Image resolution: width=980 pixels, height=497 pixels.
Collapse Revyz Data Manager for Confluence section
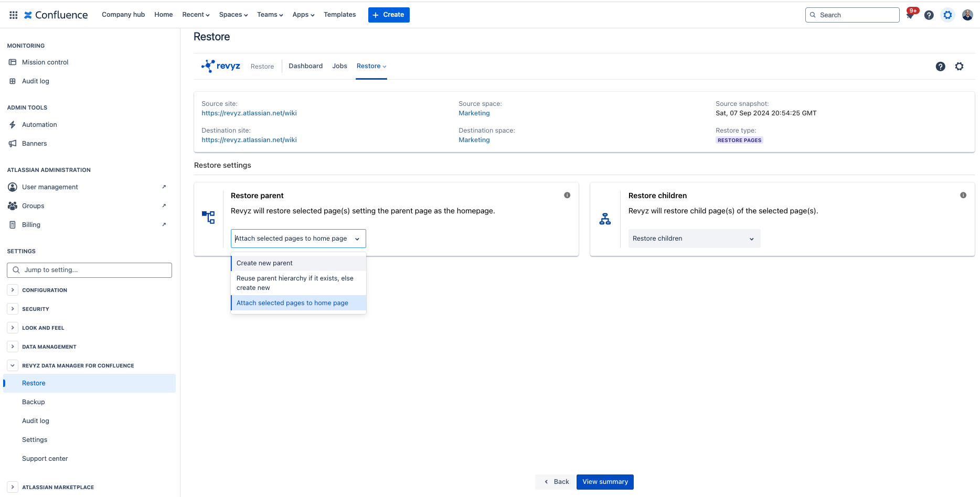pyautogui.click(x=12, y=365)
